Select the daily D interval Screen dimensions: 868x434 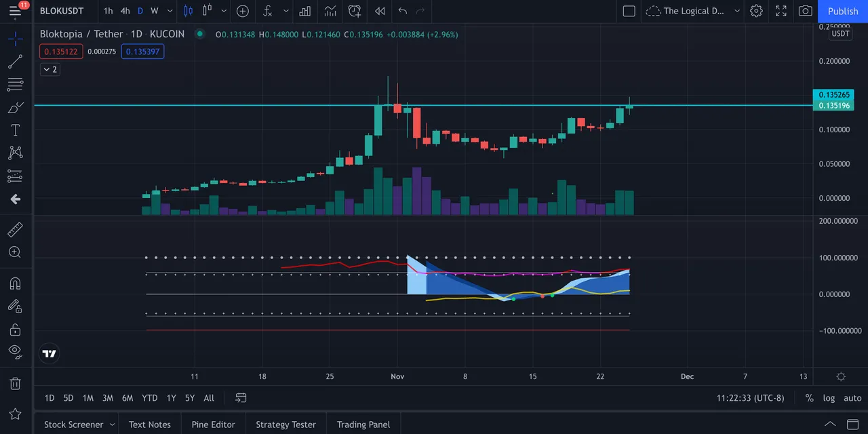140,11
